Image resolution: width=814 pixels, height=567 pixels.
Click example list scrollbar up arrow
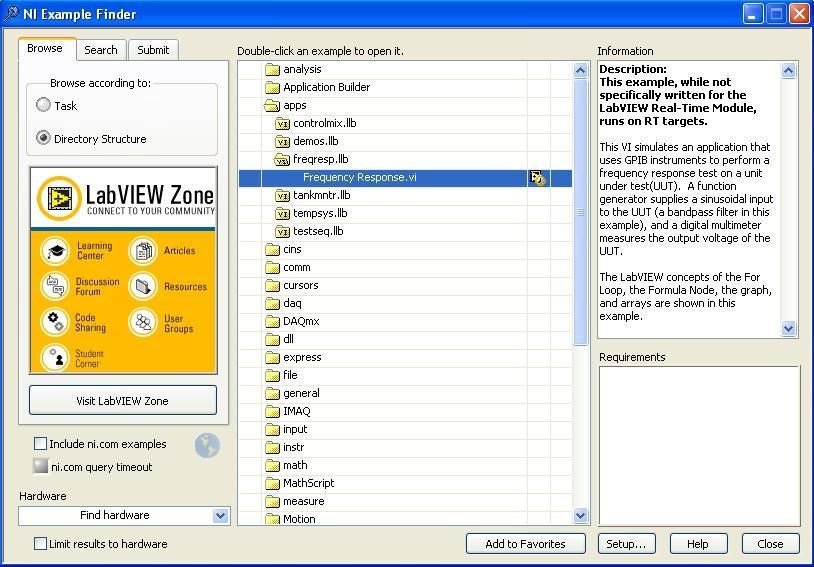(580, 70)
